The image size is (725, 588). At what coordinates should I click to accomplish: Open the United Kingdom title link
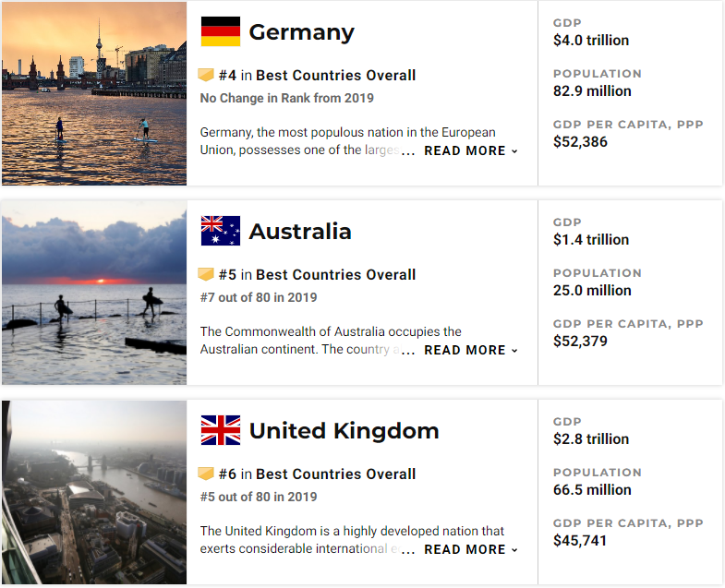pos(344,431)
